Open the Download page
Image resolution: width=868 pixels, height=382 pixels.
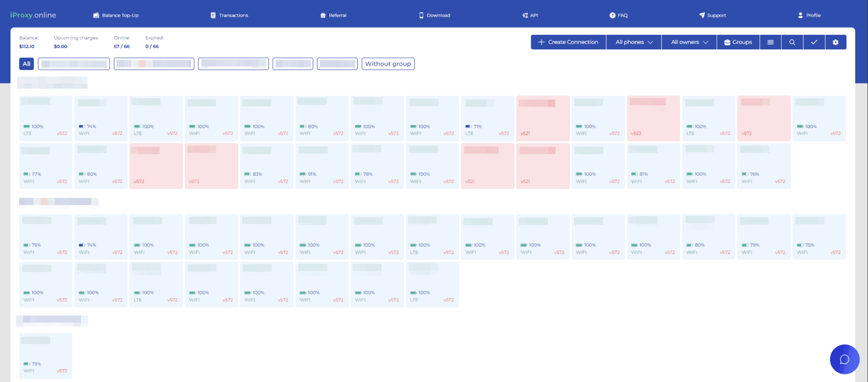point(434,15)
